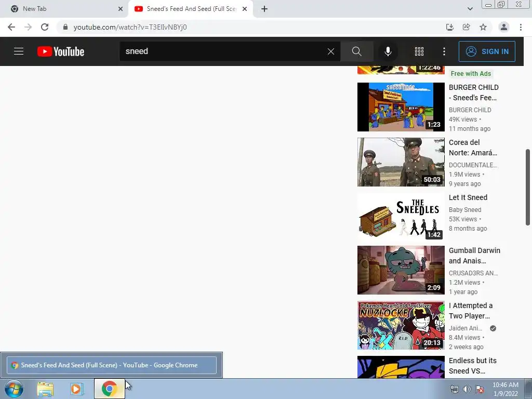Click the address bar URL
Viewport: 532px width, 399px height.
[130, 27]
